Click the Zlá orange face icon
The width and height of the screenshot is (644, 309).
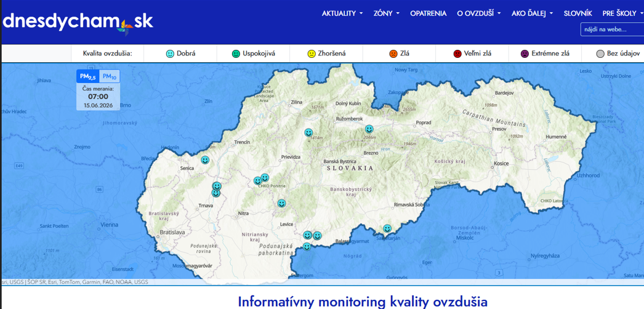coord(393,54)
